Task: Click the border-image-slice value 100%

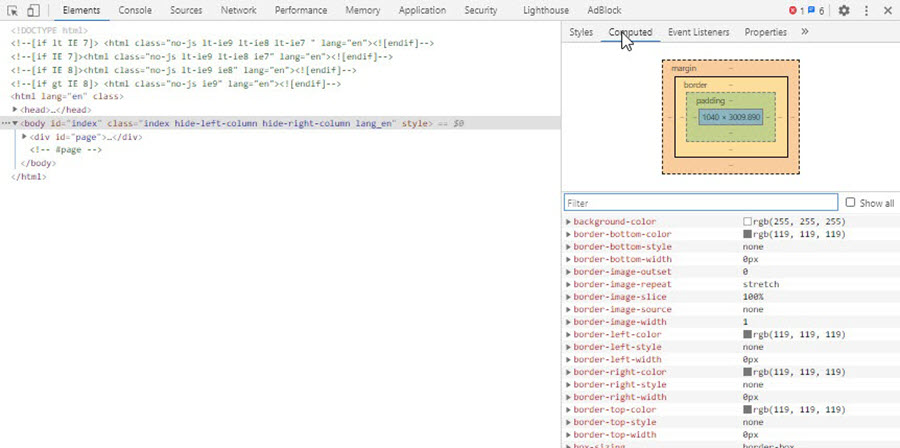Action: tap(753, 297)
